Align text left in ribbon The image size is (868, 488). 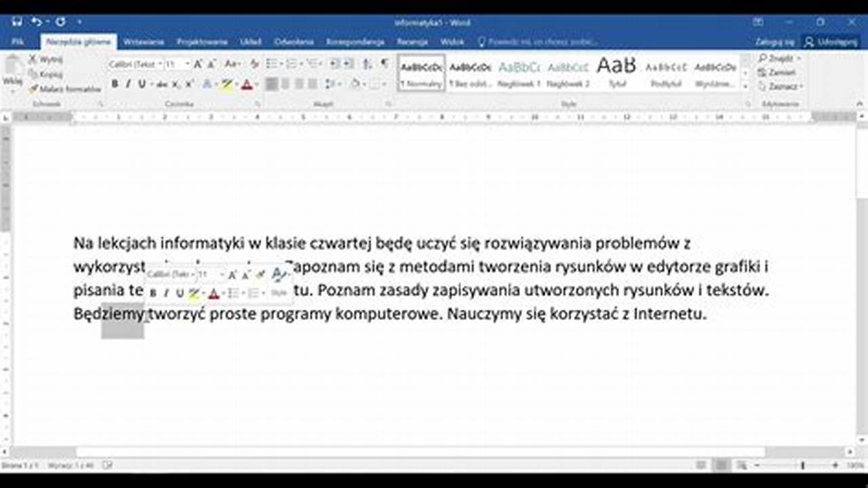tap(272, 84)
